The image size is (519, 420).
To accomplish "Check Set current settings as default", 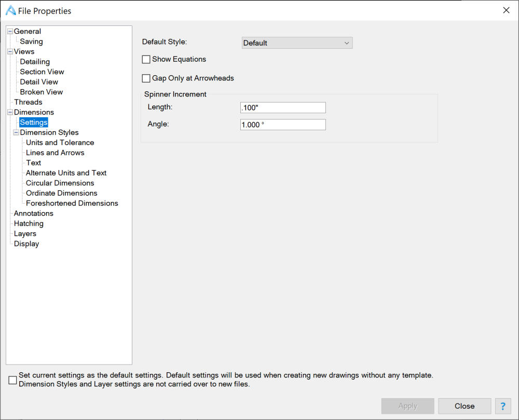I will (x=12, y=380).
